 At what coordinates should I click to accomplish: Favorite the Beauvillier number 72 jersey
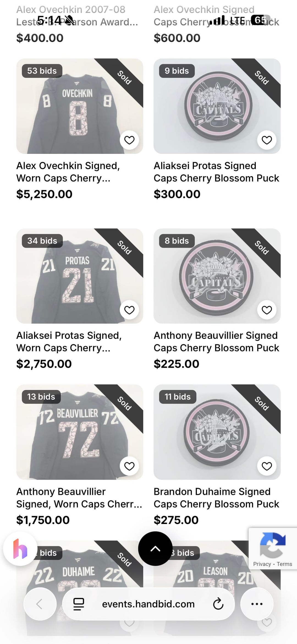(x=129, y=466)
